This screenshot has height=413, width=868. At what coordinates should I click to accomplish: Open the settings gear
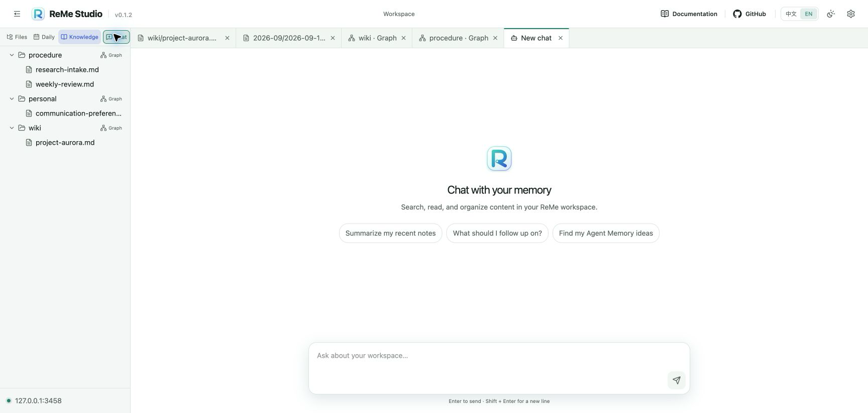click(851, 14)
